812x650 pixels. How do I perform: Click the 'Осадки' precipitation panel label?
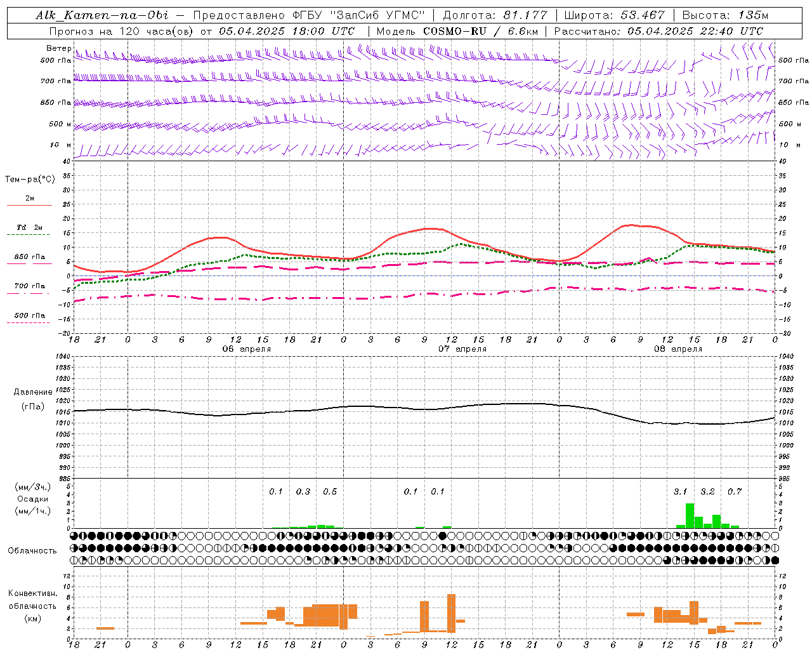tap(33, 499)
